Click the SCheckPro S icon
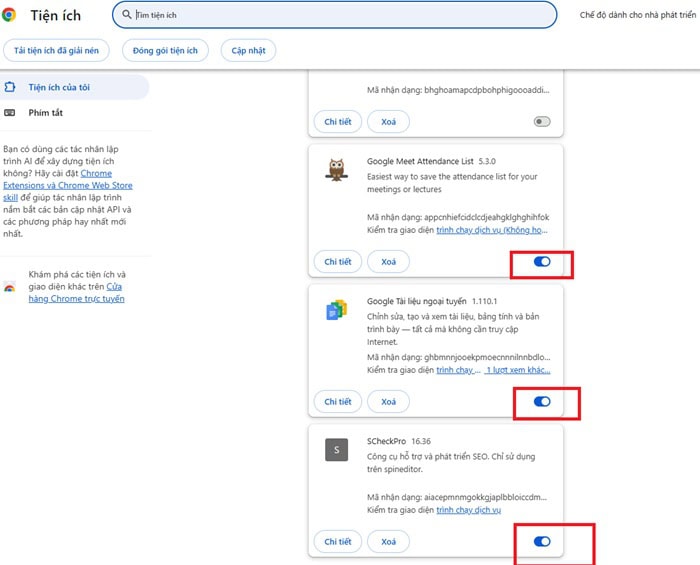Viewport: 700px width, 565px height. point(337,450)
